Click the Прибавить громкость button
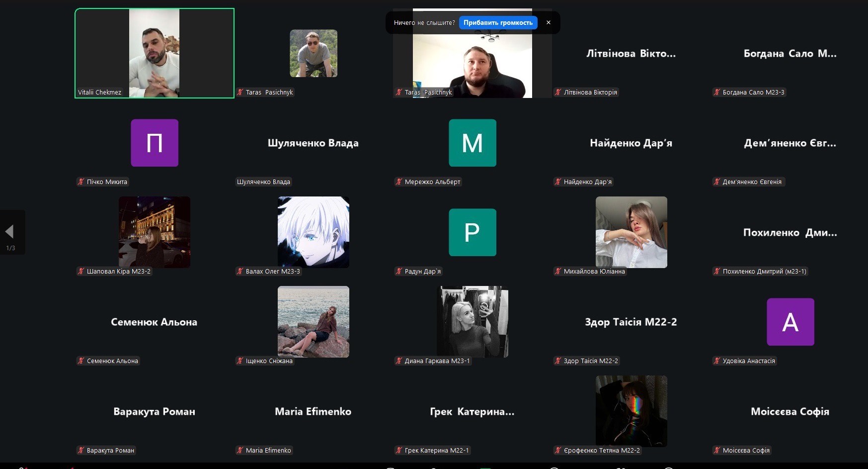The width and height of the screenshot is (868, 469). pyautogui.click(x=498, y=23)
